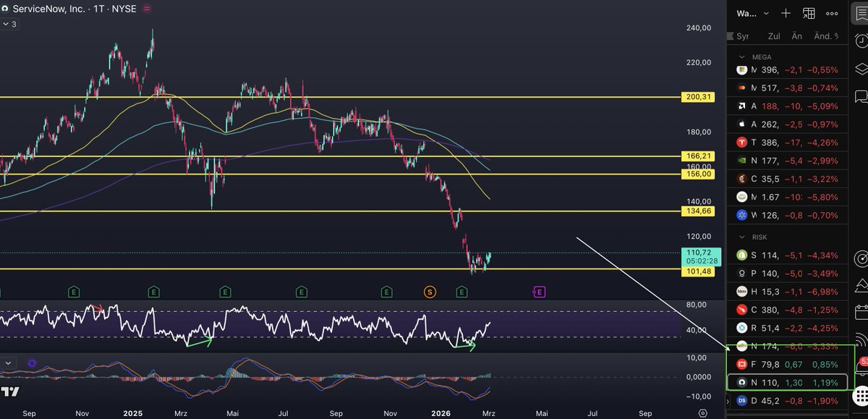Open the calendar icon in right sidebar
868x419 pixels.
click(861, 313)
